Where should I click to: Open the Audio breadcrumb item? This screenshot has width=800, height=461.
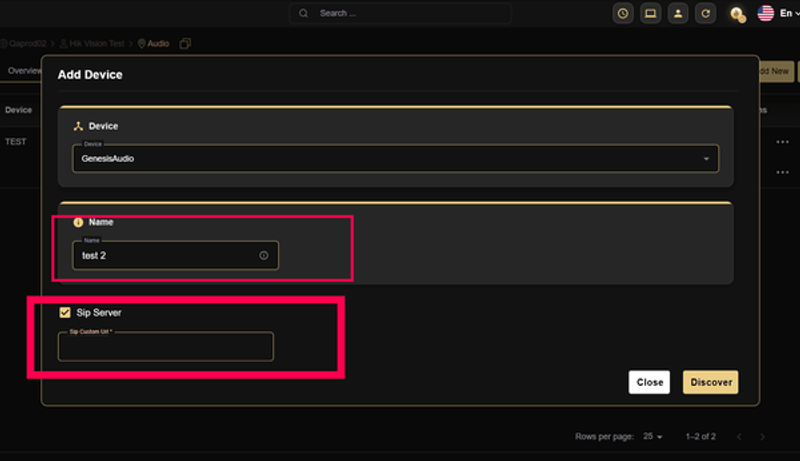(154, 44)
